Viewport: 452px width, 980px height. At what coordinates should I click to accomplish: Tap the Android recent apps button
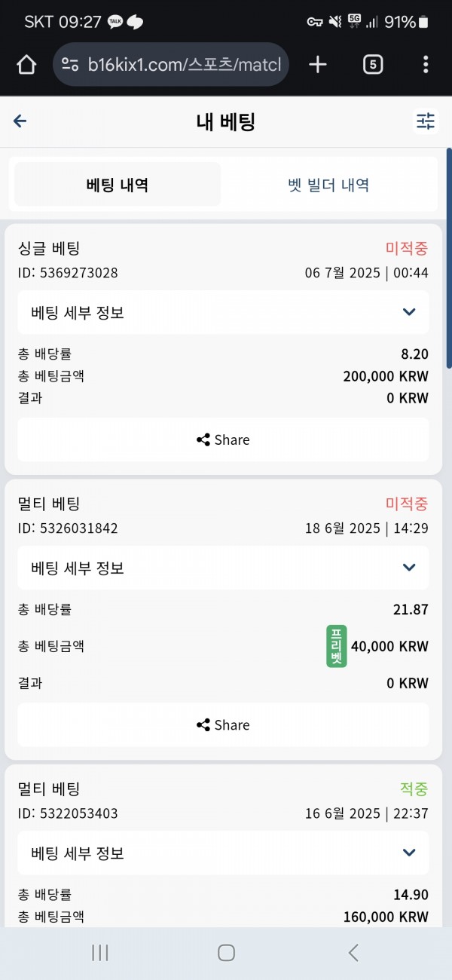pyautogui.click(x=99, y=952)
